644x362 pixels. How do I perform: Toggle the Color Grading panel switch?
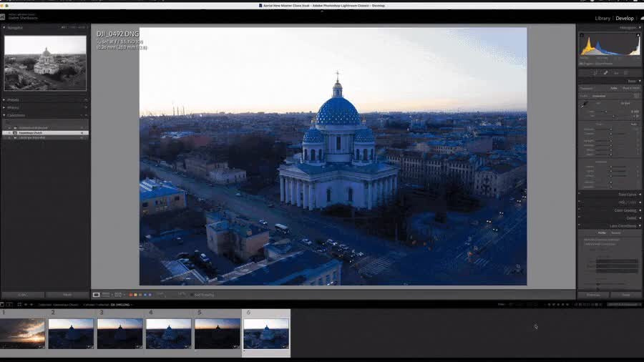pos(579,209)
